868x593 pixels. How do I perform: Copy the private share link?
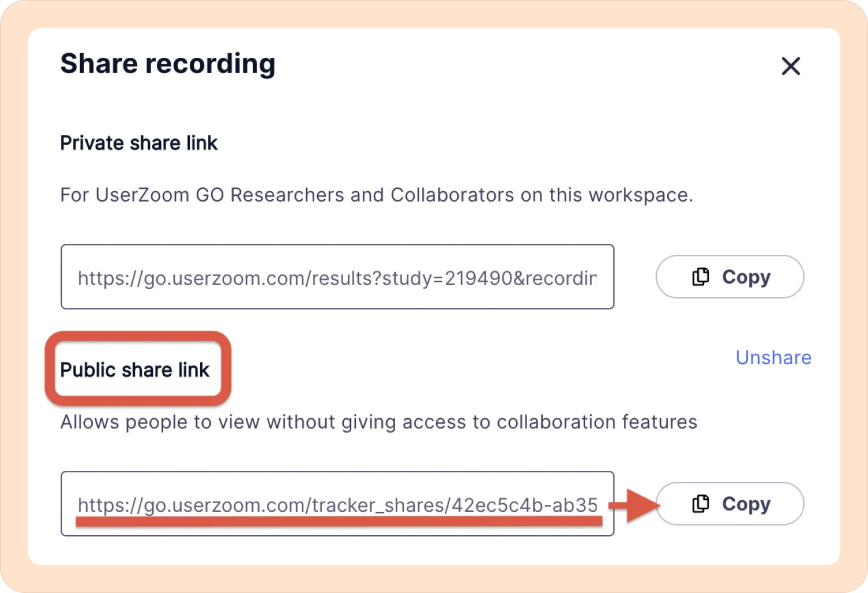730,277
